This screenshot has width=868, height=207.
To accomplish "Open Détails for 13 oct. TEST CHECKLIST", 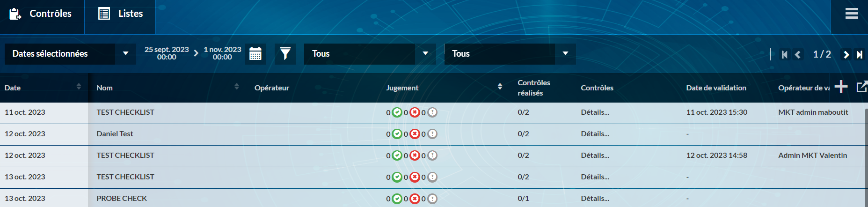I will tap(595, 177).
